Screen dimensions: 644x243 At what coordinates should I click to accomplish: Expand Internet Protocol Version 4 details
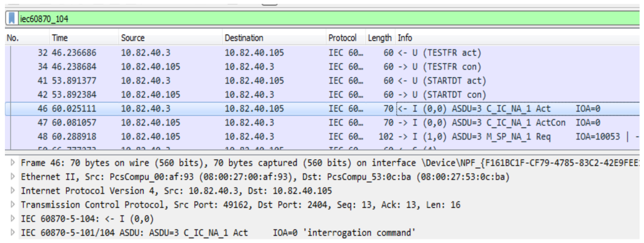pyautogui.click(x=12, y=191)
